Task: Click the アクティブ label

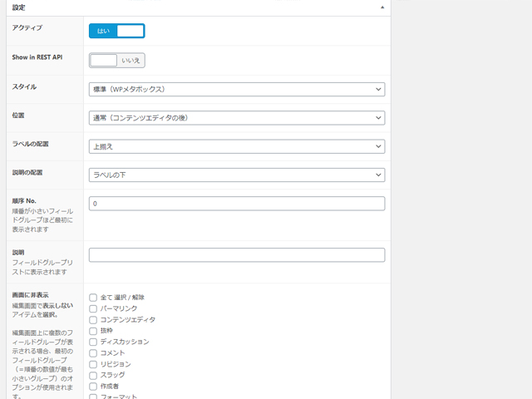Action: [27, 27]
